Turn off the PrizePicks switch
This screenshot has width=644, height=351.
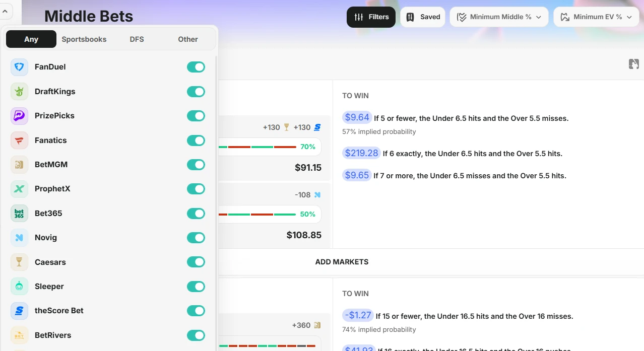point(196,116)
